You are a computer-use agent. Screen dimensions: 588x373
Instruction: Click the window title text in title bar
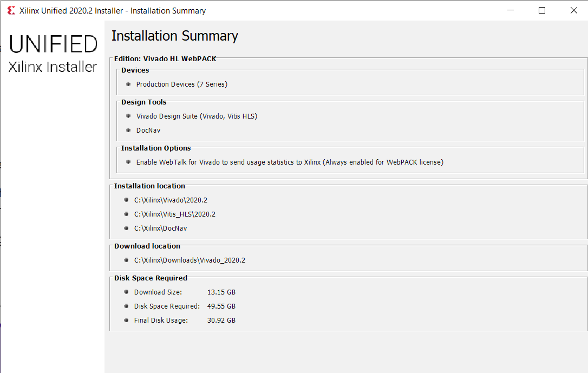point(113,11)
